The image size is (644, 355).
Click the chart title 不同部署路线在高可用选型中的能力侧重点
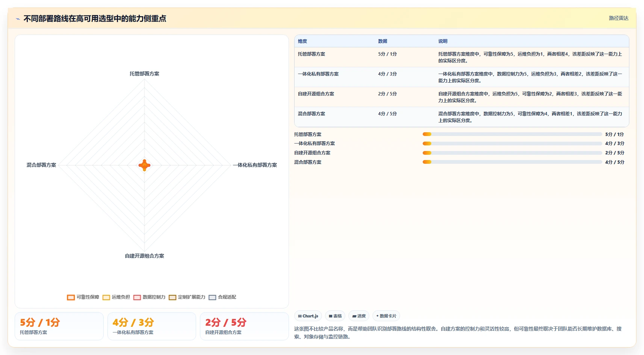tap(95, 18)
